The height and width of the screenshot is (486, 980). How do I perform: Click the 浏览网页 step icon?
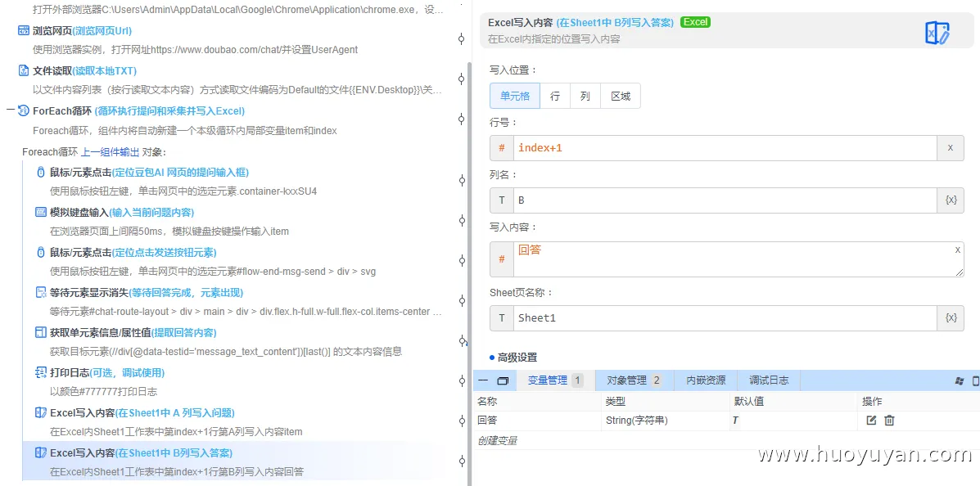tap(24, 30)
